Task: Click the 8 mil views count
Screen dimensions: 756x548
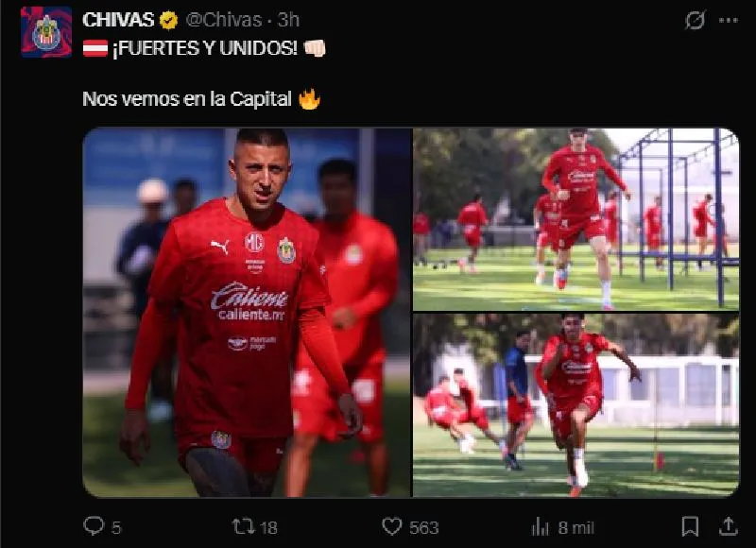Action: [x=576, y=528]
